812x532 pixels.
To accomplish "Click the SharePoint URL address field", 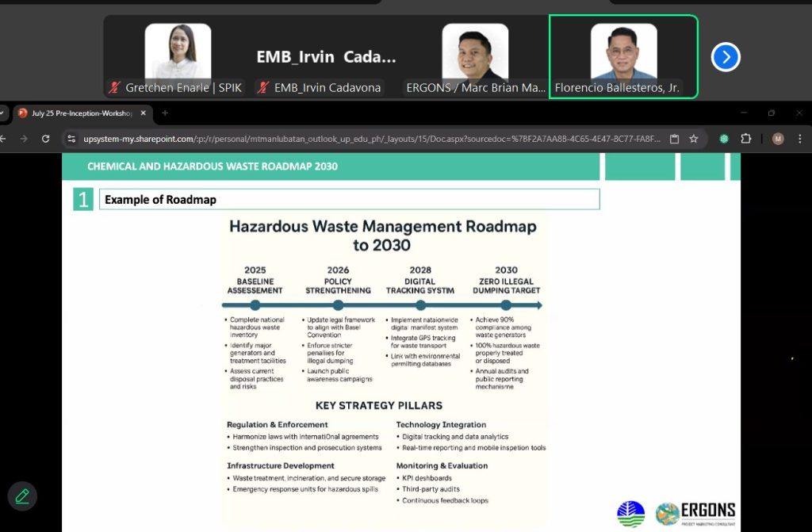I will pyautogui.click(x=365, y=139).
